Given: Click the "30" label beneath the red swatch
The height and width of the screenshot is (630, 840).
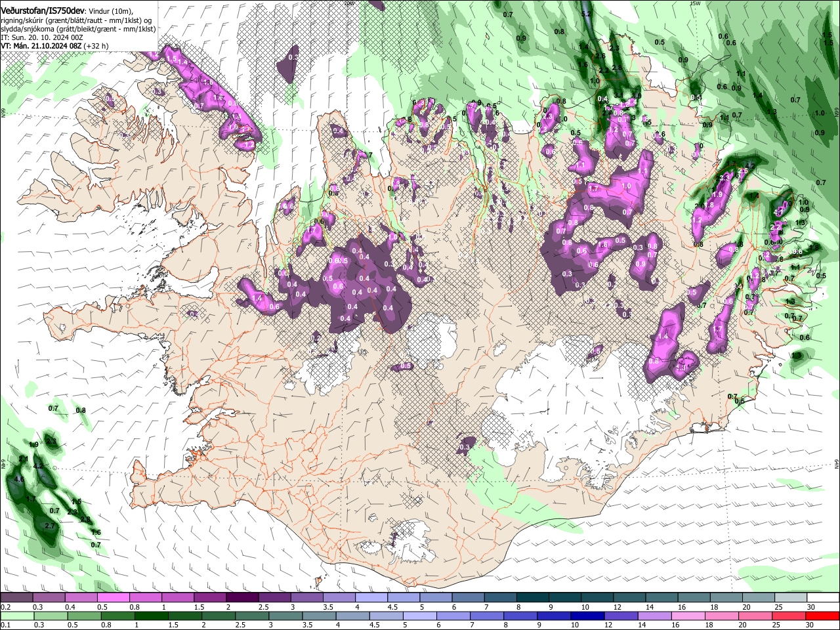Looking at the screenshot, I should pos(810,625).
